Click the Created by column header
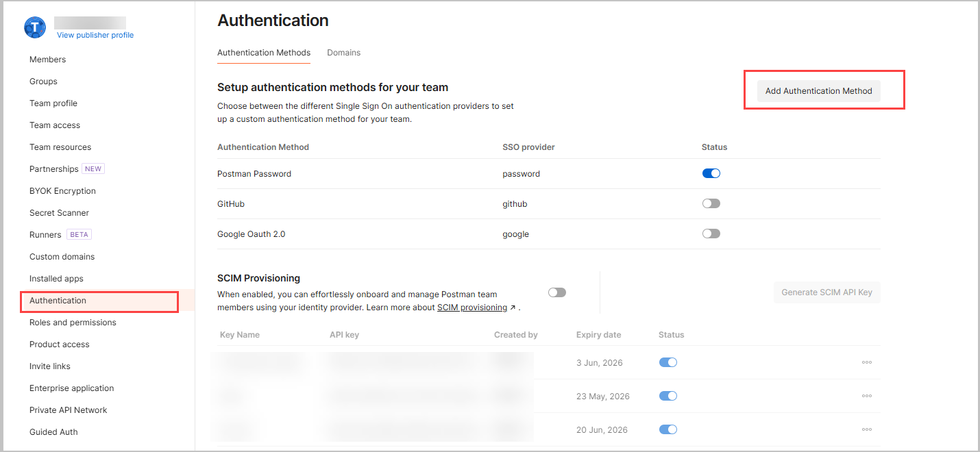 [516, 335]
